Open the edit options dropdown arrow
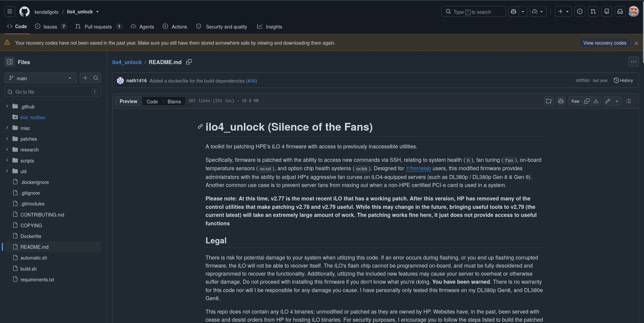Image resolution: width=644 pixels, height=323 pixels. pyautogui.click(x=617, y=101)
